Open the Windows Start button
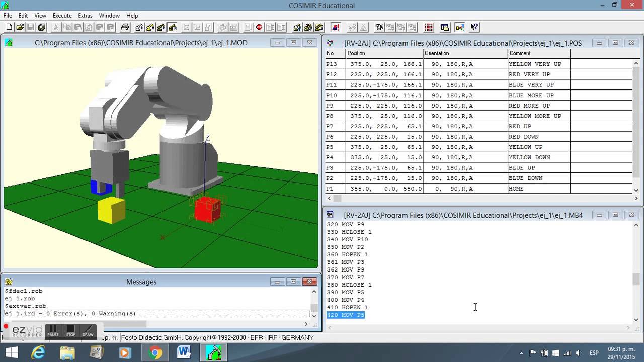Viewport: 644px width, 362px height. [12, 353]
